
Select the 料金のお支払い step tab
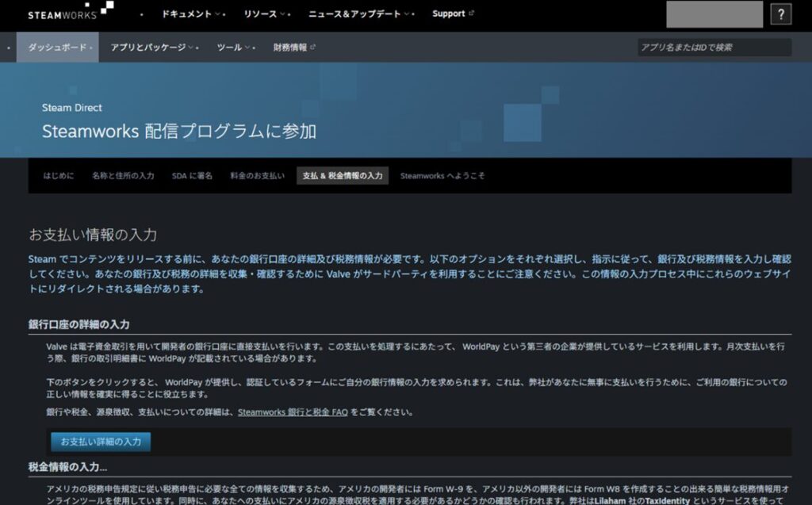pyautogui.click(x=257, y=176)
